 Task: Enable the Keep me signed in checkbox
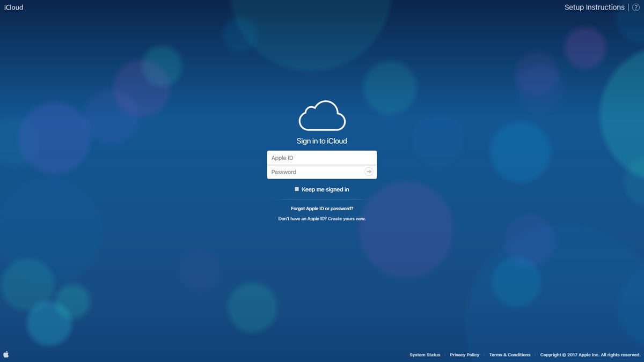297,189
